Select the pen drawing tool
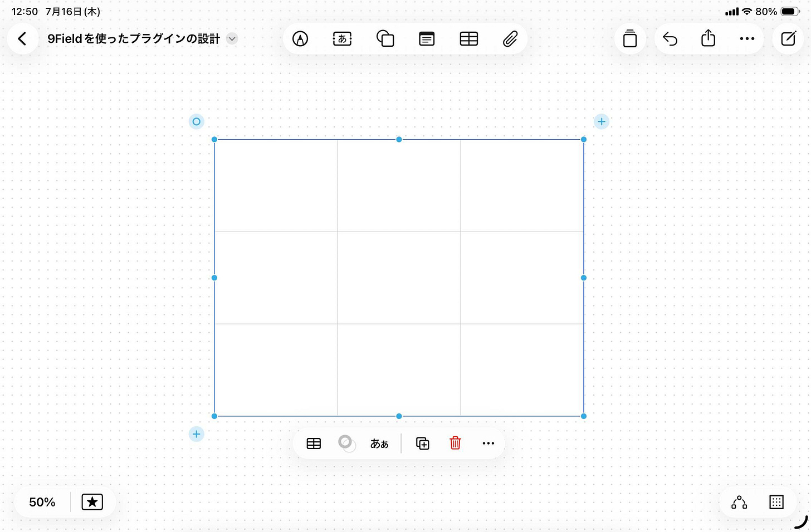Screen dimensions: 811x532 click(300, 39)
